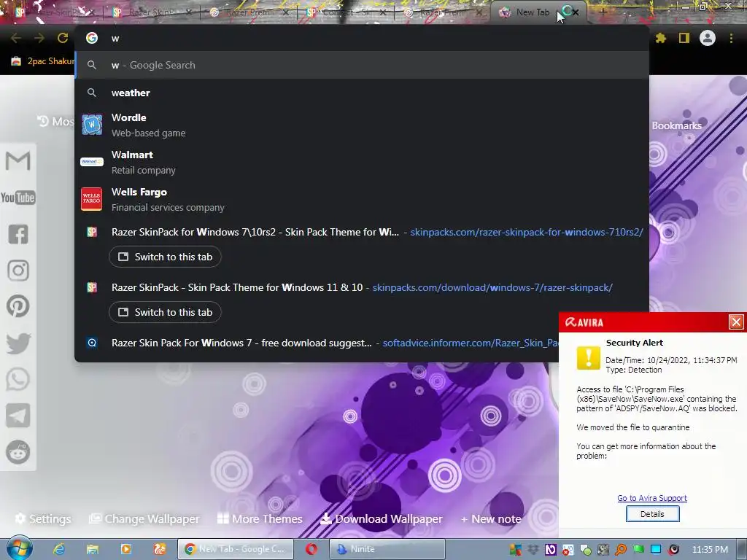The image size is (747, 560).
Task: Switch to Ninite window in taskbar
Action: pyautogui.click(x=387, y=549)
